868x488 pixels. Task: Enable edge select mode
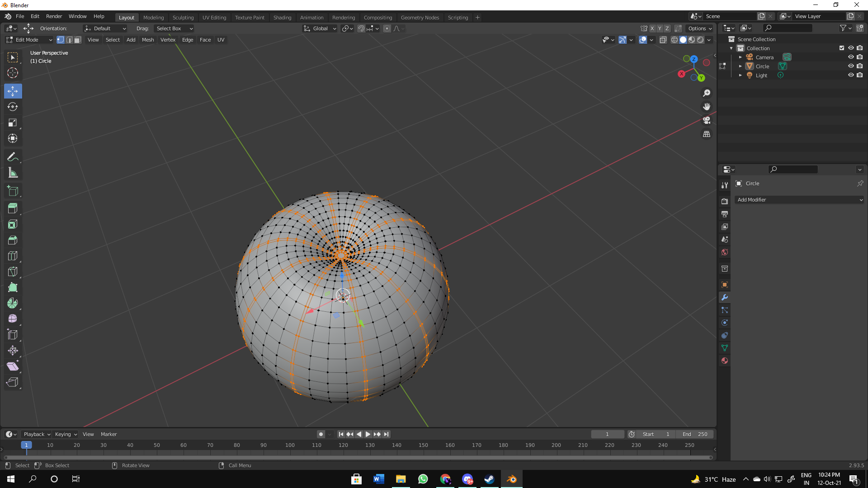69,40
